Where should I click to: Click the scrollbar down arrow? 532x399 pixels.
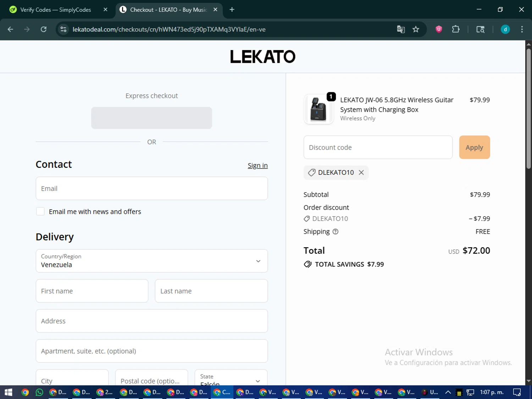[x=528, y=381]
